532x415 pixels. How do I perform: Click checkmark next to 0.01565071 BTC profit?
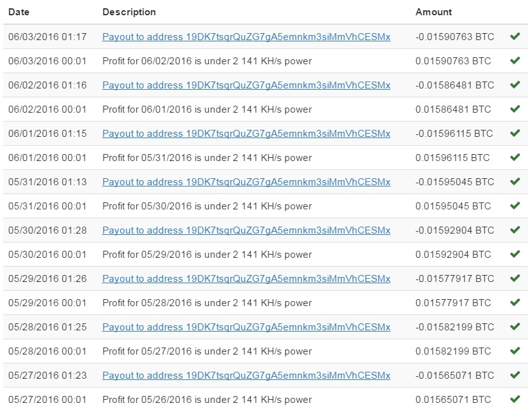[515, 398]
